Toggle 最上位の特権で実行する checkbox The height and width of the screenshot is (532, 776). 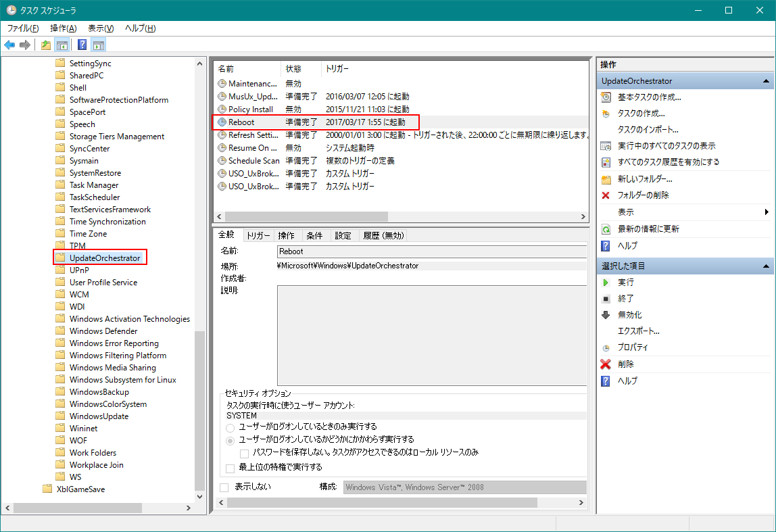(x=230, y=468)
